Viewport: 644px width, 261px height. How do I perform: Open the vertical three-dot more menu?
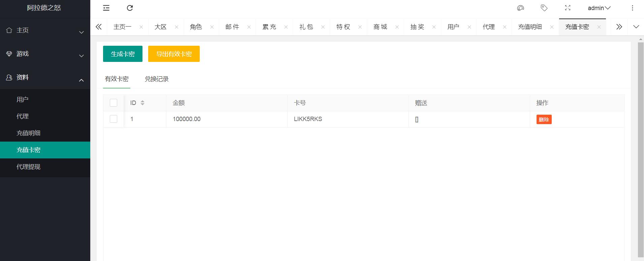coord(632,8)
